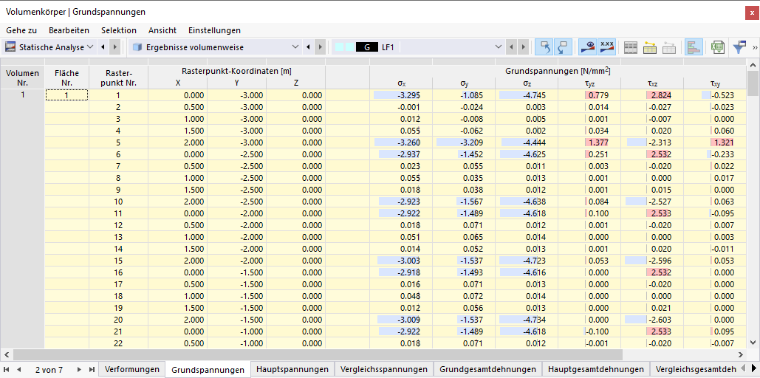Open the result filter funnel icon
Viewport: 760px width, 378px height.
[740, 47]
